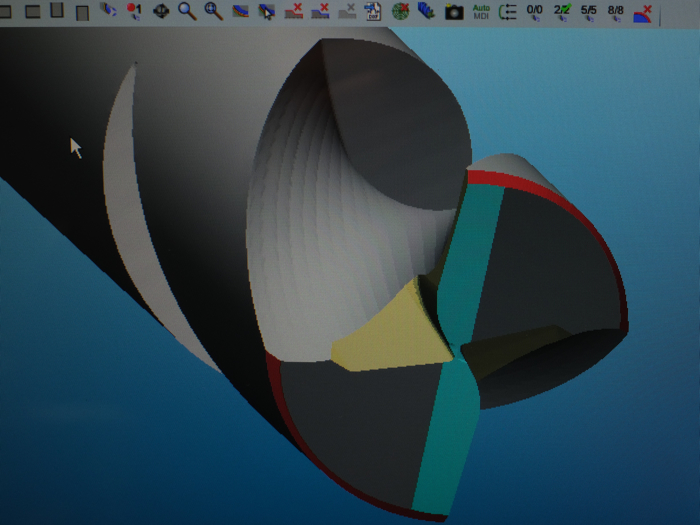
Task: Select the tall rectangle view icon
Action: (x=57, y=11)
